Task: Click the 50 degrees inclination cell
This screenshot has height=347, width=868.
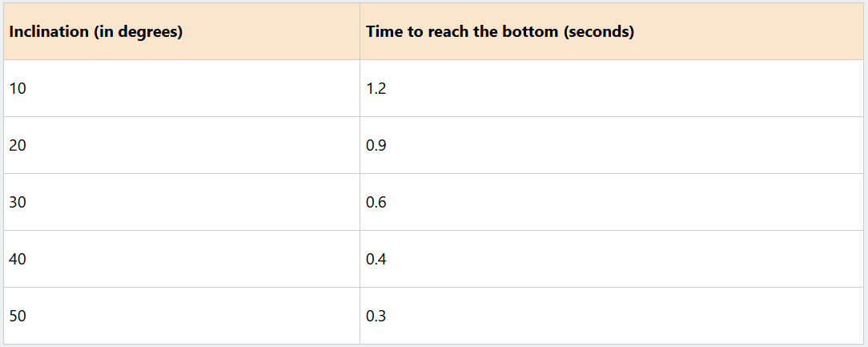Action: [x=18, y=317]
